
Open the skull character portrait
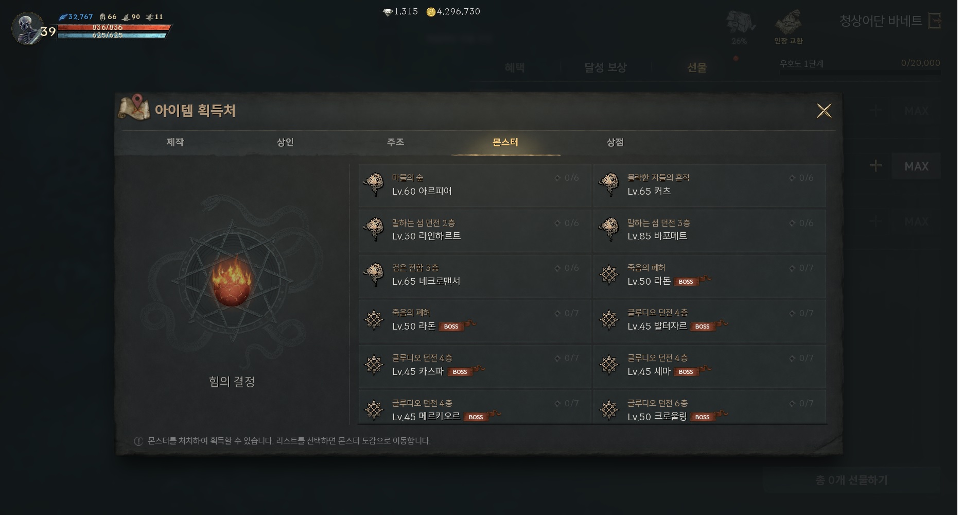[x=27, y=28]
